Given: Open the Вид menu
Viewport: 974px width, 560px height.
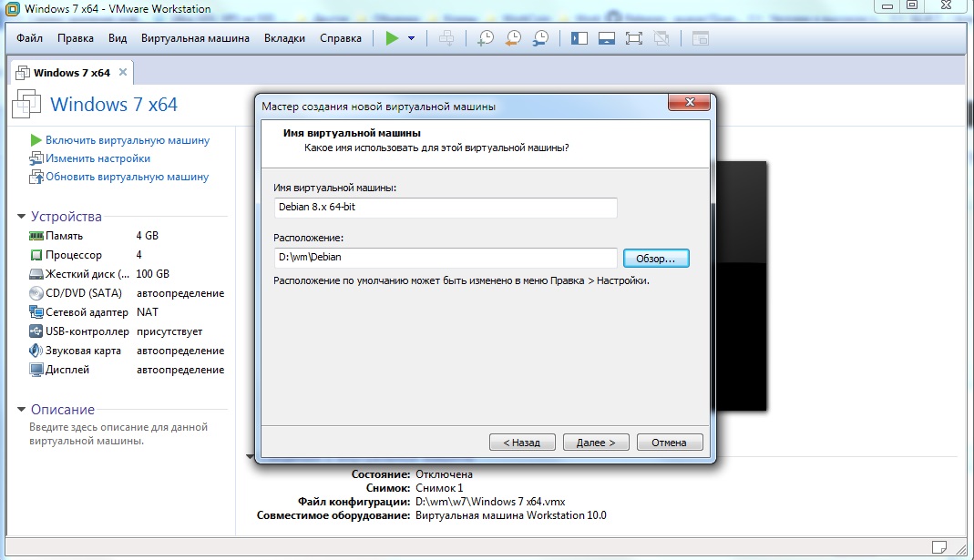Looking at the screenshot, I should point(118,38).
